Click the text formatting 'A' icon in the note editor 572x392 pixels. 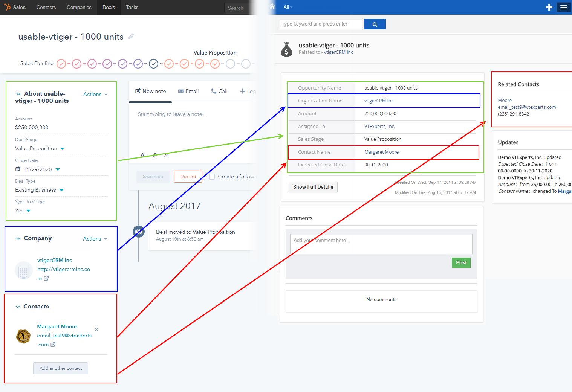tap(142, 155)
